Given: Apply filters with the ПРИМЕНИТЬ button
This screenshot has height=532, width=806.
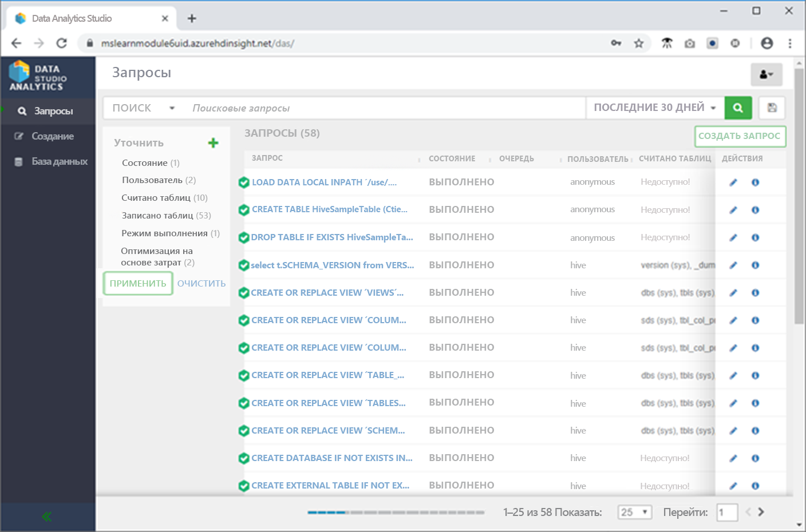Looking at the screenshot, I should tap(137, 283).
